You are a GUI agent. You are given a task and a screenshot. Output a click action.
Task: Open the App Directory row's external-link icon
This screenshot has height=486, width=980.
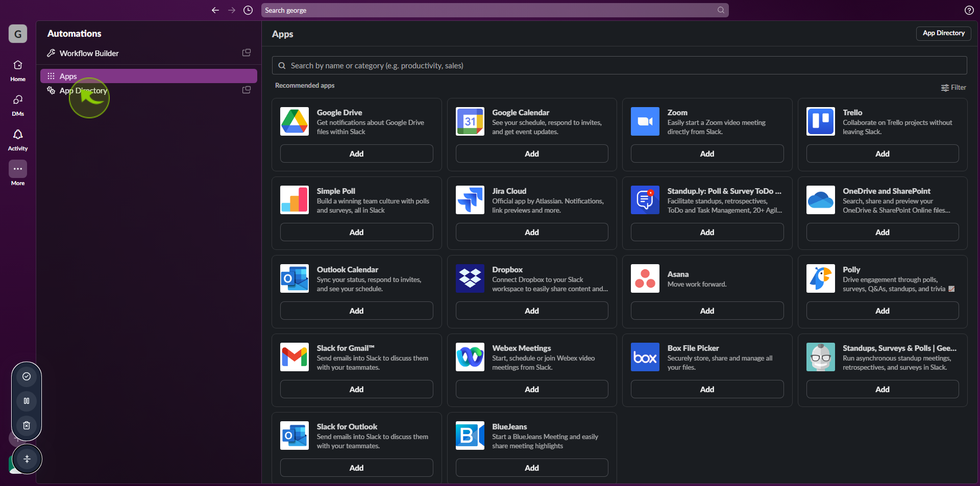pos(247,90)
